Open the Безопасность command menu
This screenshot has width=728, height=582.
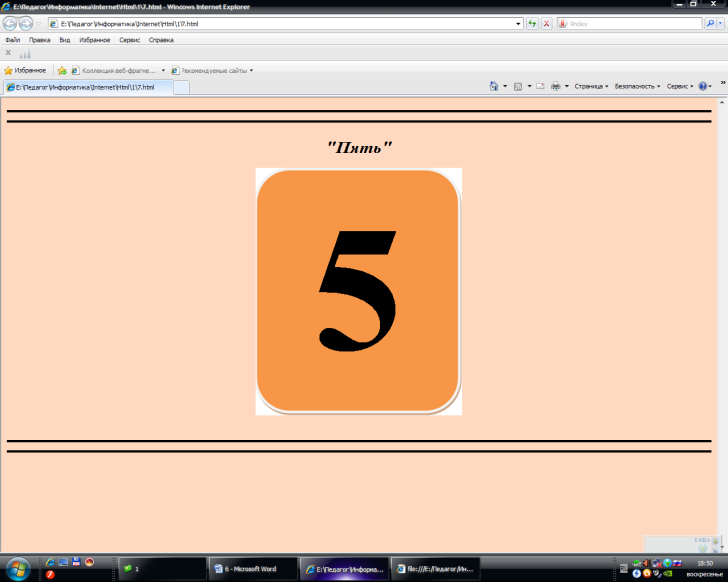coord(637,86)
